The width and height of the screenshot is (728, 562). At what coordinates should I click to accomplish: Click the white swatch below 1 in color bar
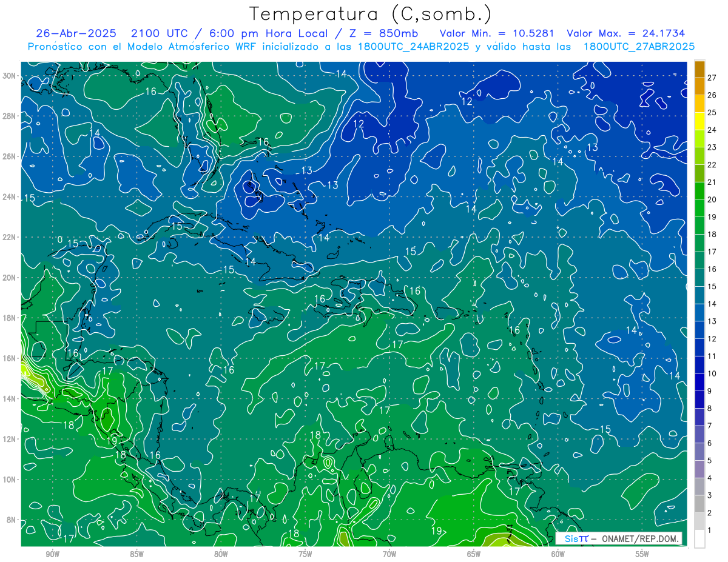[x=699, y=539]
